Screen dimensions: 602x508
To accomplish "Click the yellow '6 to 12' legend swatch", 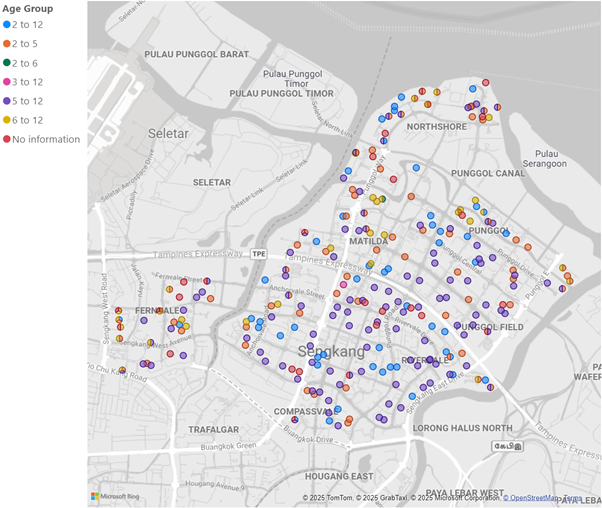I will click(7, 120).
